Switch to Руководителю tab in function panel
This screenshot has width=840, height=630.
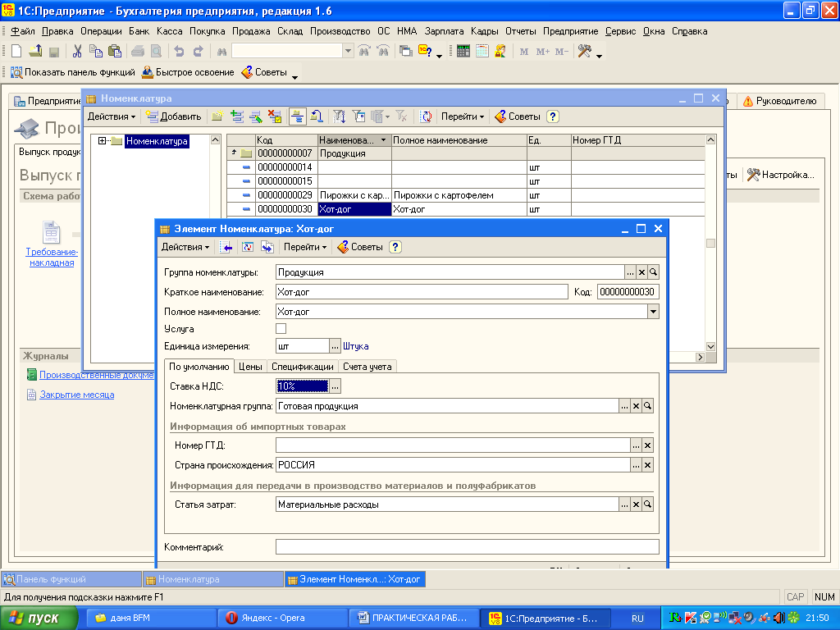point(780,101)
